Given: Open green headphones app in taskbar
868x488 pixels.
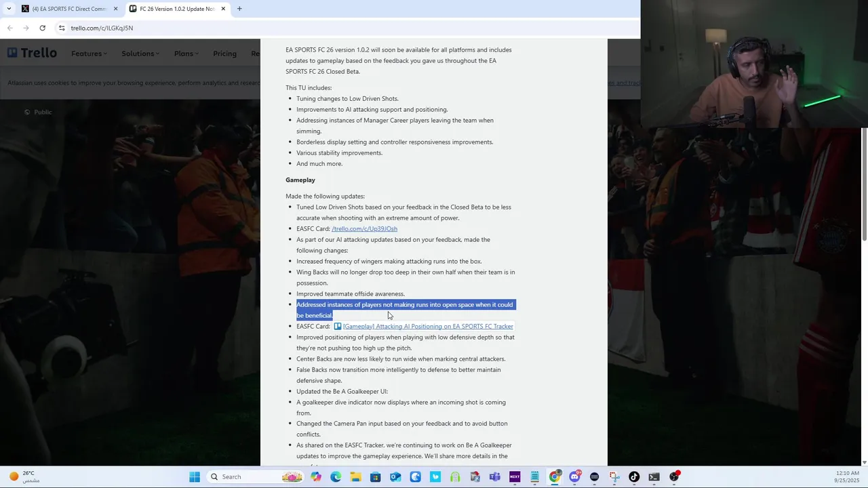Looking at the screenshot, I should (455, 476).
